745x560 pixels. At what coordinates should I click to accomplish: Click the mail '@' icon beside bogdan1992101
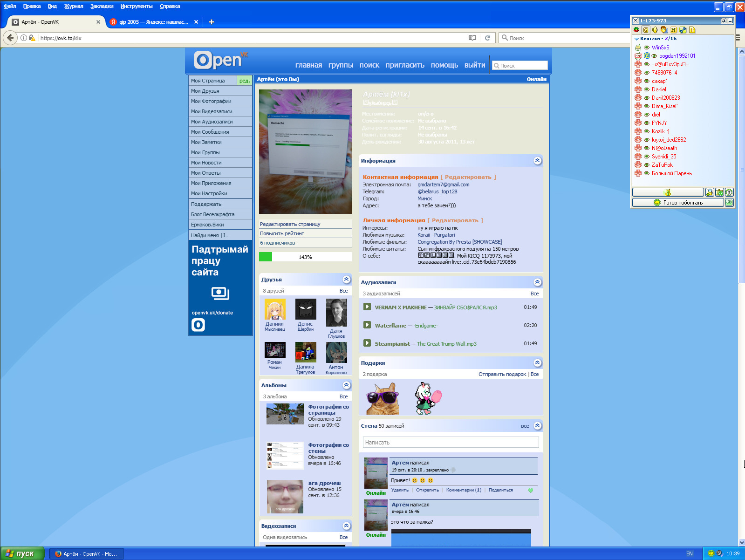pyautogui.click(x=647, y=56)
